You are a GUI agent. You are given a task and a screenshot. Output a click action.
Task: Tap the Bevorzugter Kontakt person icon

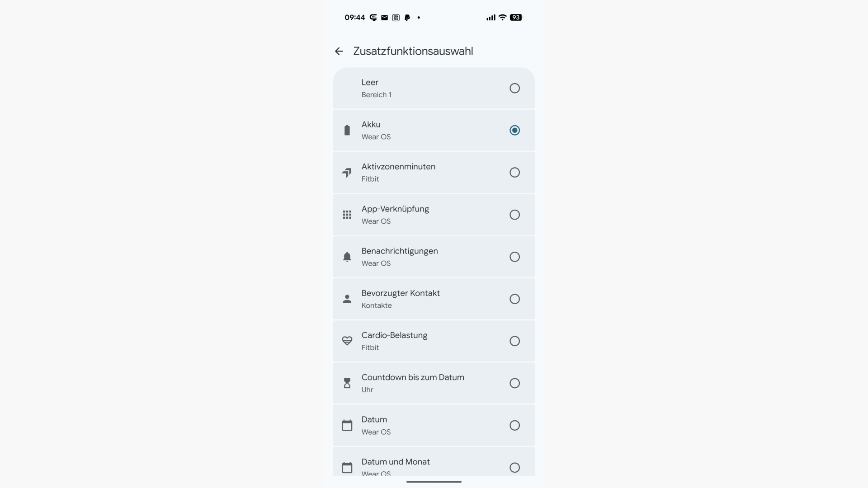[x=347, y=299]
